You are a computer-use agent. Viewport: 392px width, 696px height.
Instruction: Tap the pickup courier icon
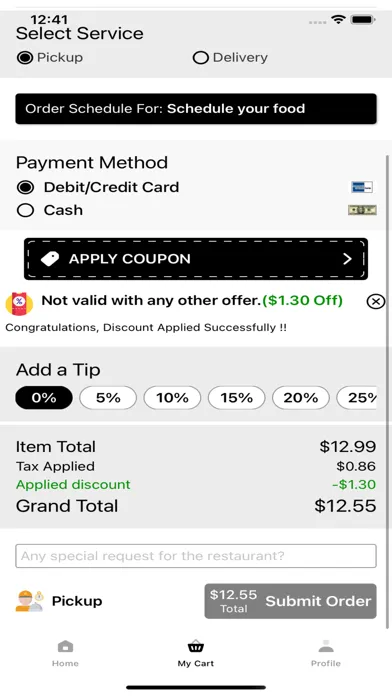pyautogui.click(x=29, y=601)
